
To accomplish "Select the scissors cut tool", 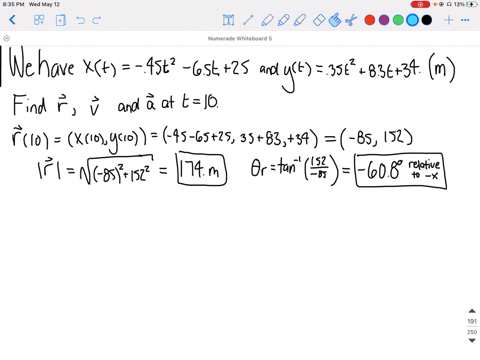I will (x=351, y=20).
